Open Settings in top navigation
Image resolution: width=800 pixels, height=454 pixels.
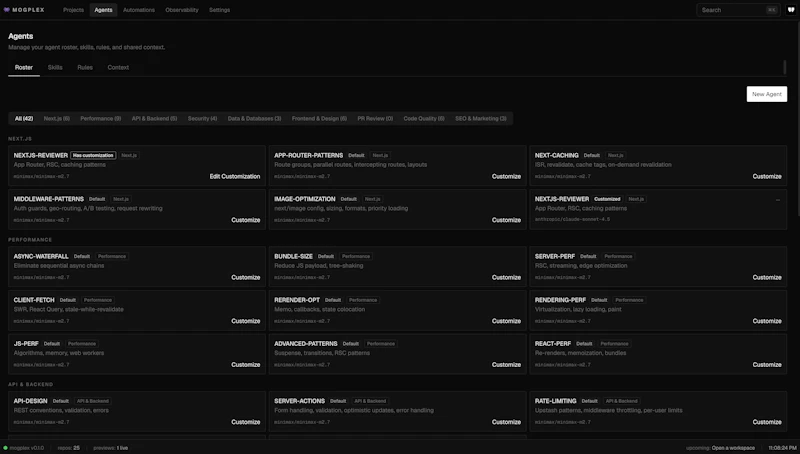coord(219,10)
